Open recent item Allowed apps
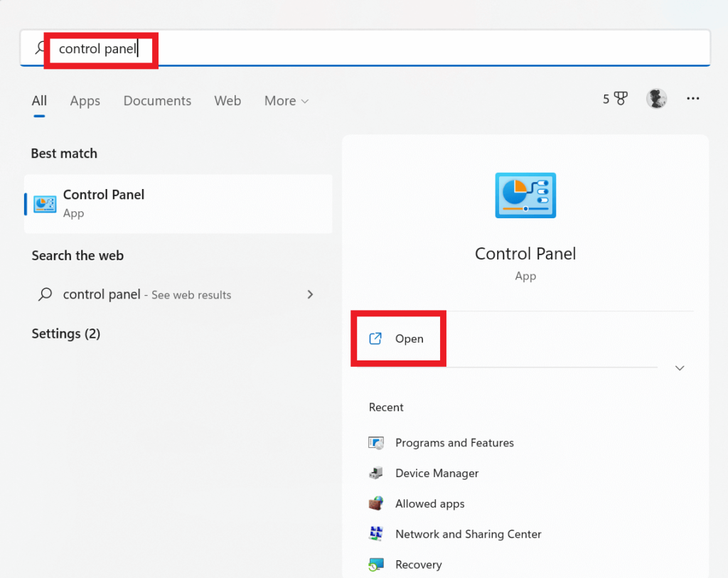 pos(430,504)
